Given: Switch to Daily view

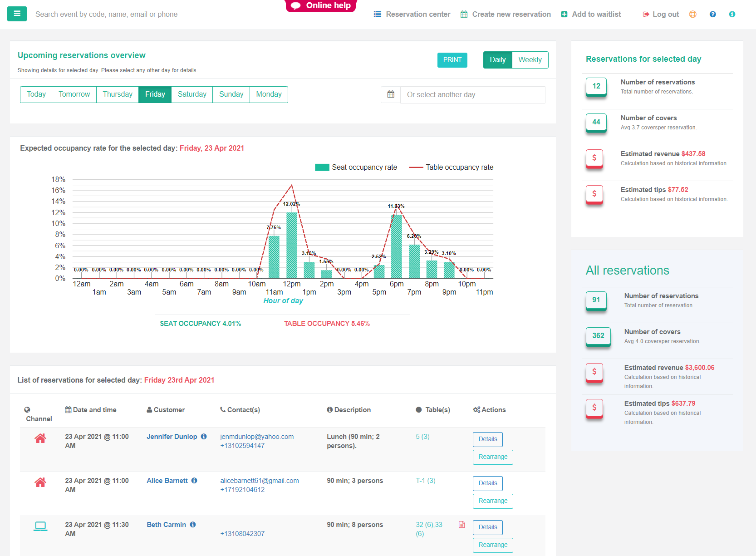Looking at the screenshot, I should click(x=497, y=60).
